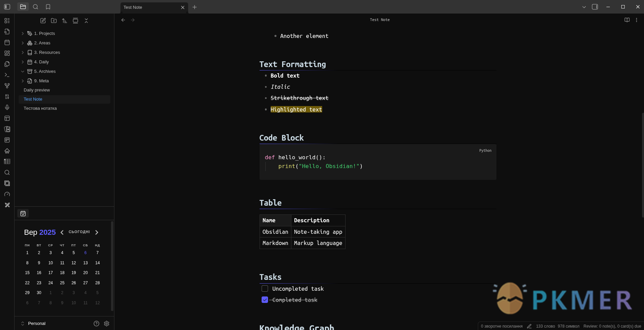Open the Daily preview note
Image resolution: width=644 pixels, height=330 pixels.
(37, 90)
